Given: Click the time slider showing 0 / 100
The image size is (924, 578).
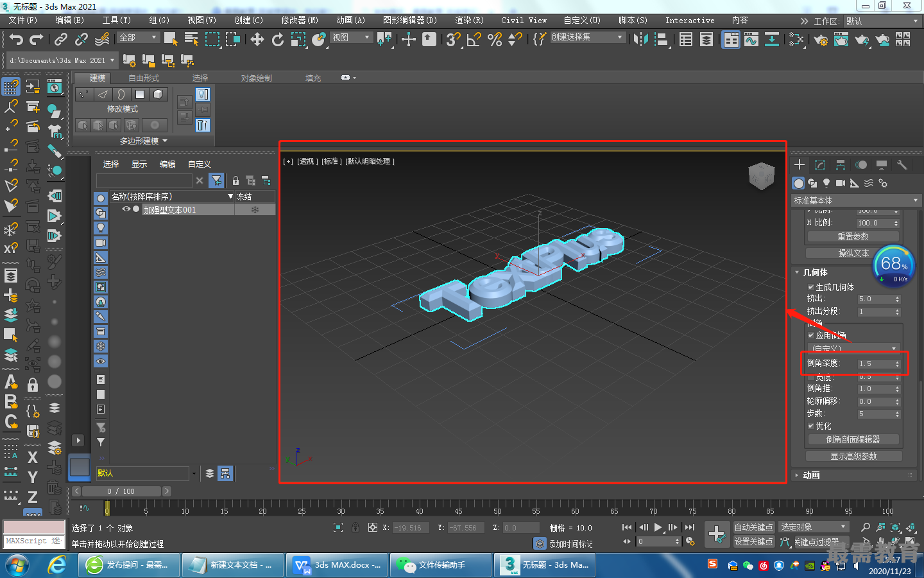Looking at the screenshot, I should [121, 491].
